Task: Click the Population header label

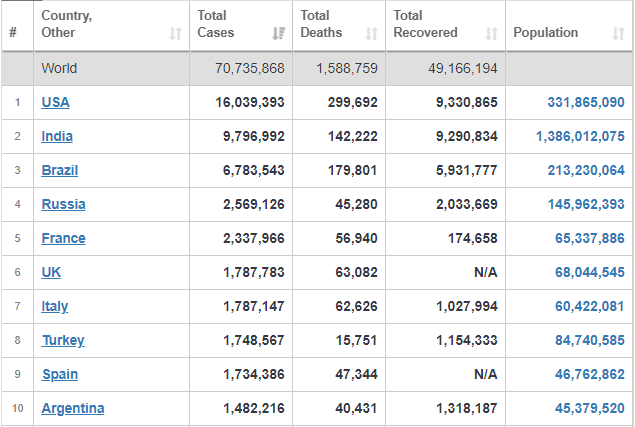Action: pyautogui.click(x=546, y=32)
